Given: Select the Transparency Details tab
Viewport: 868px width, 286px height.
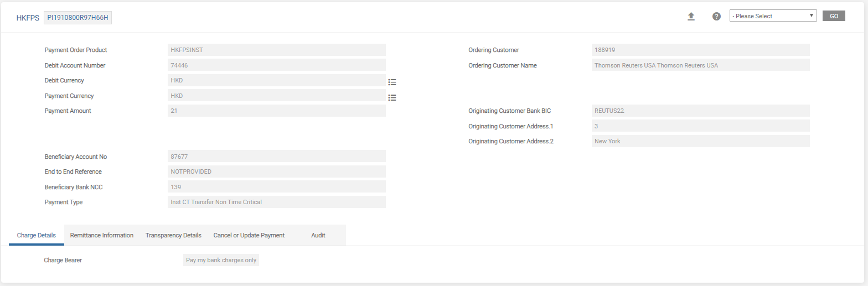Looking at the screenshot, I should [173, 236].
